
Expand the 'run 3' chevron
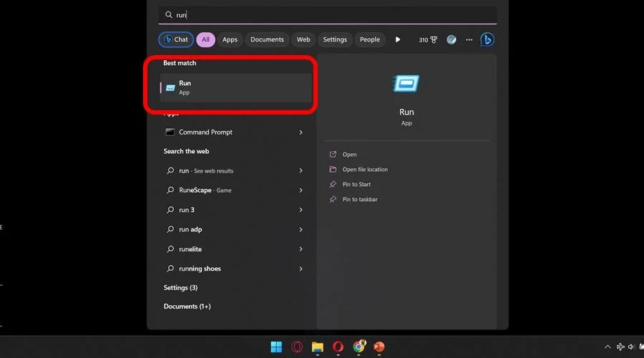[x=301, y=210]
